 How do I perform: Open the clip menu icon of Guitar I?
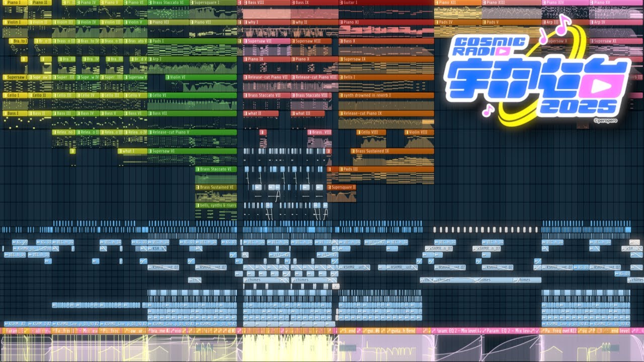pyautogui.click(x=341, y=3)
